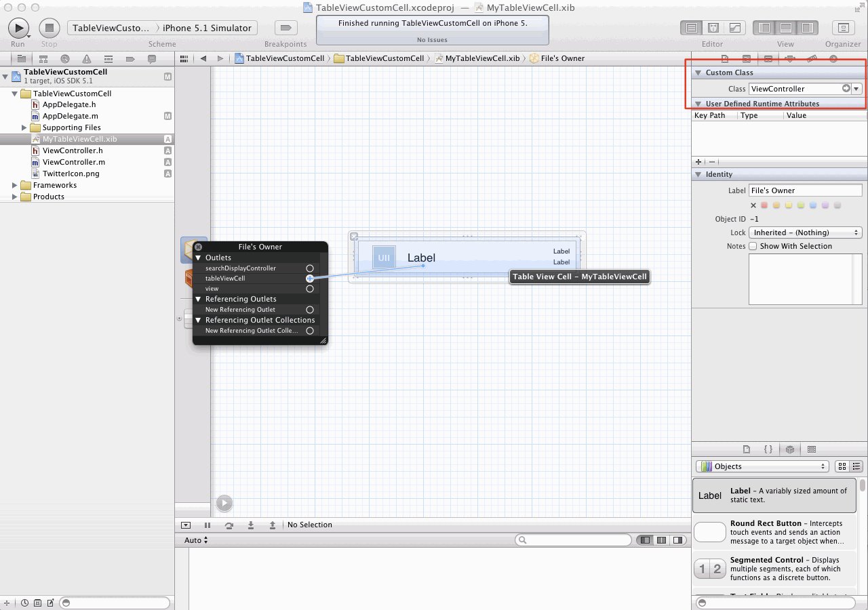Enable the Show With Selection checkbox

pyautogui.click(x=753, y=246)
